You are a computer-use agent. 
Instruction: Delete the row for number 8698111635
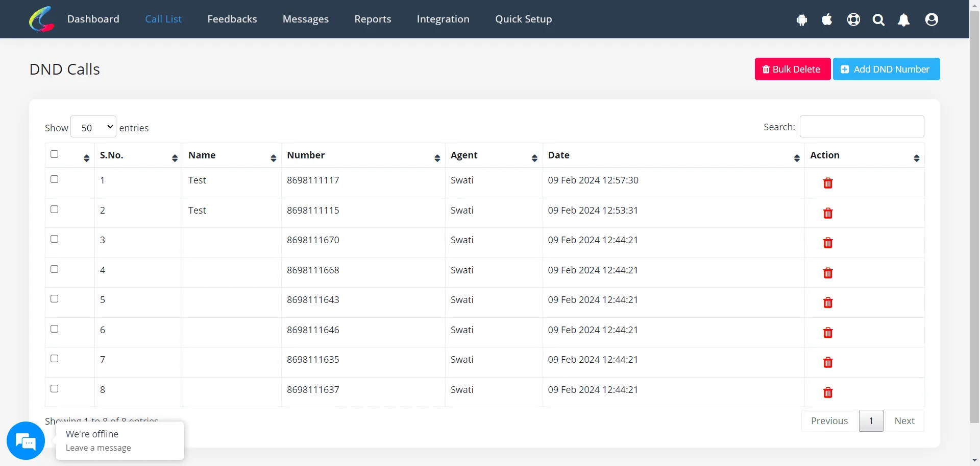pos(828,362)
